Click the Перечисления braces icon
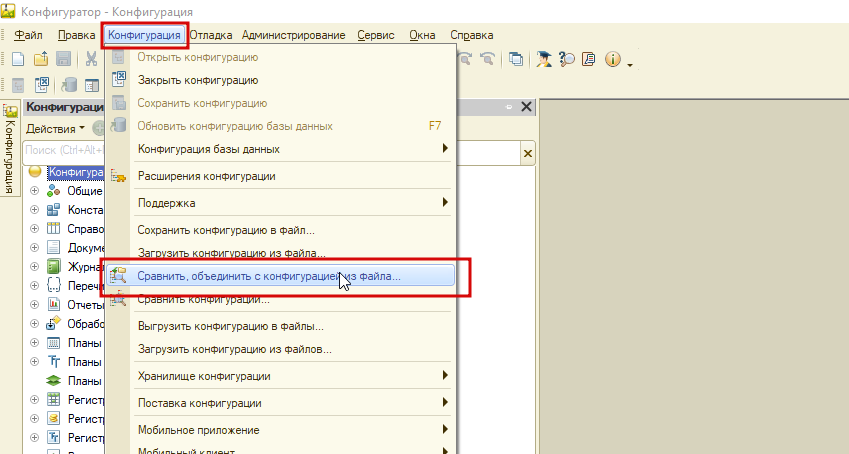The image size is (849, 454). [x=54, y=286]
